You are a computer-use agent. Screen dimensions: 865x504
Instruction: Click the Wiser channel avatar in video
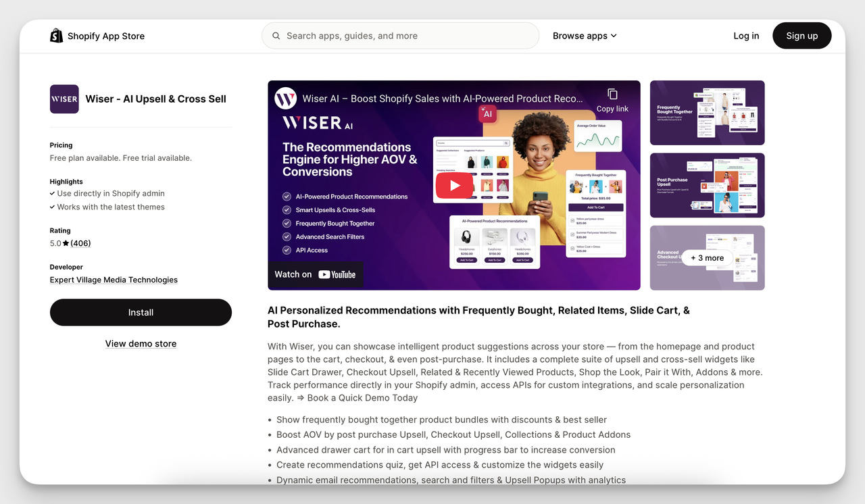pyautogui.click(x=286, y=99)
